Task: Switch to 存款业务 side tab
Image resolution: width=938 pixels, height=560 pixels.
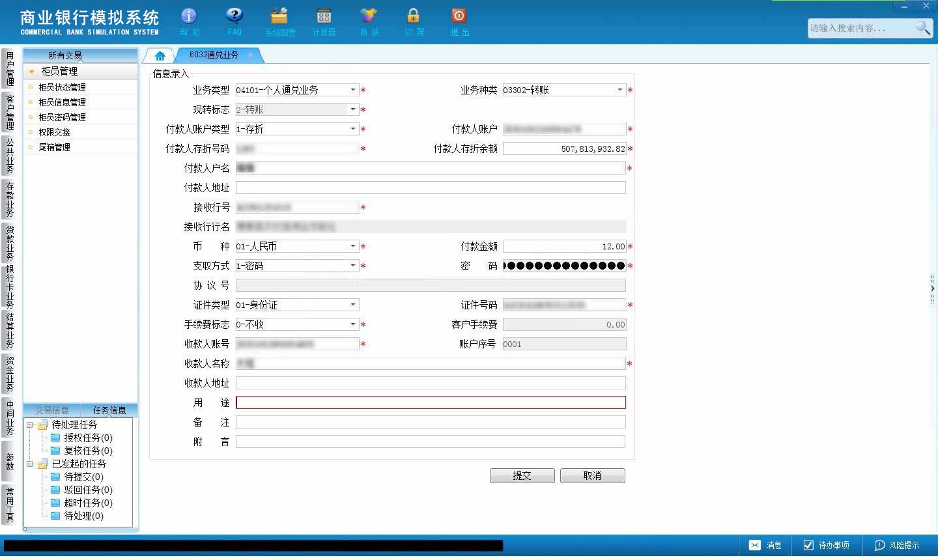Action: point(10,199)
